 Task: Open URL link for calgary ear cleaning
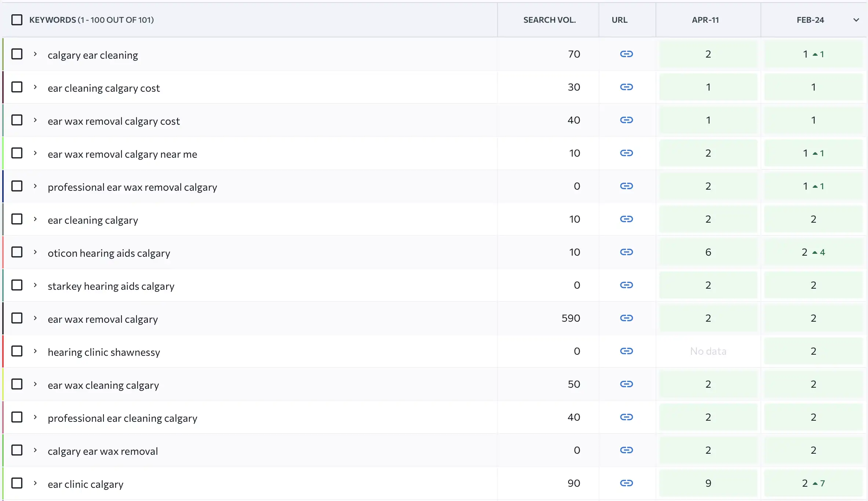click(626, 54)
